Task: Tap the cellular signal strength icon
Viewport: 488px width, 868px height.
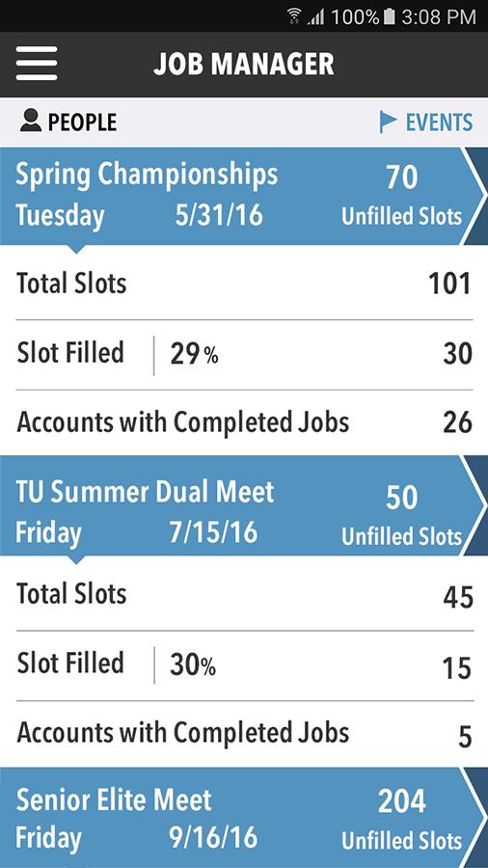Action: click(x=316, y=17)
